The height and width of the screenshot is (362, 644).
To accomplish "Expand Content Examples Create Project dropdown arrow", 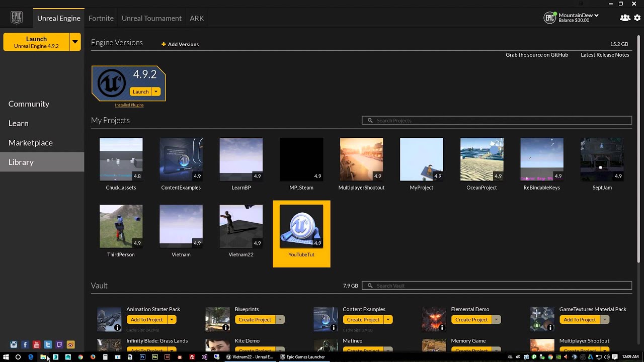I will [x=388, y=320].
